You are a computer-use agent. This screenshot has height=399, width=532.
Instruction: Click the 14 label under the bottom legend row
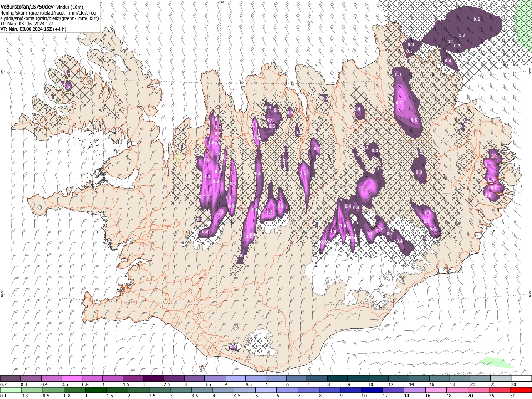pyautogui.click(x=407, y=396)
